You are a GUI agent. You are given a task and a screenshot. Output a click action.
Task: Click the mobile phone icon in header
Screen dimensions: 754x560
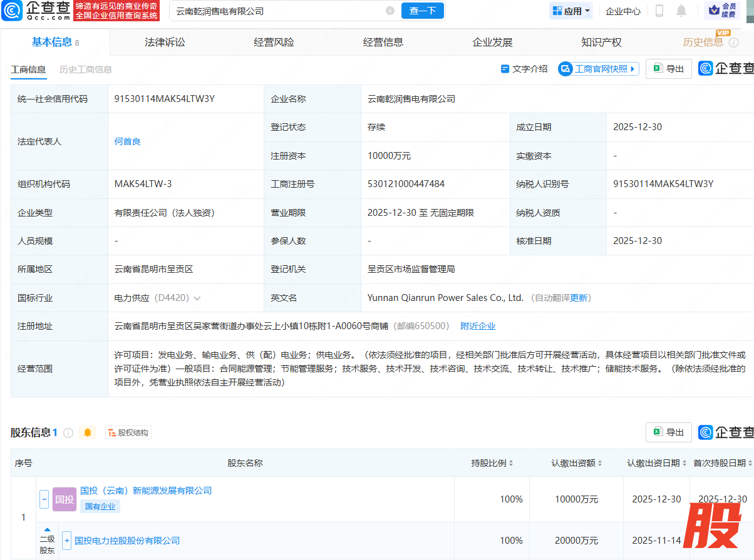(659, 11)
